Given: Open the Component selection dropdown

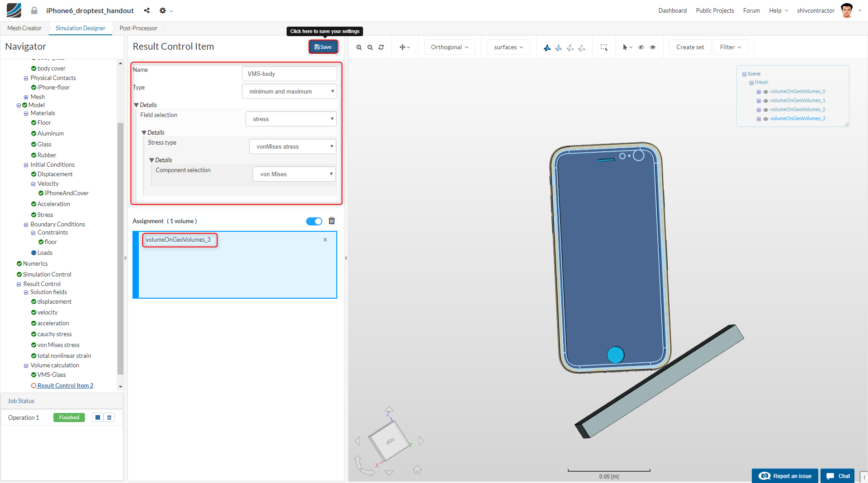Looking at the screenshot, I should pos(294,174).
